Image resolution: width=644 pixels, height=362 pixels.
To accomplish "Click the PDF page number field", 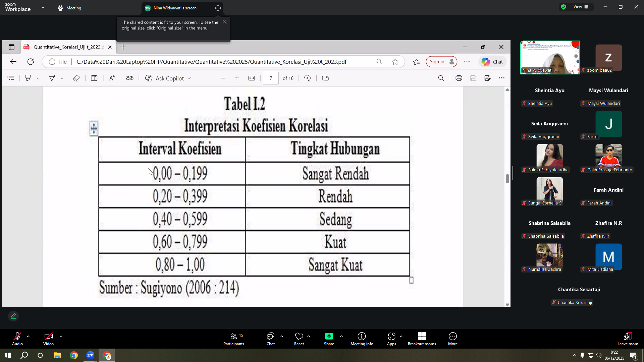I will 271,78.
